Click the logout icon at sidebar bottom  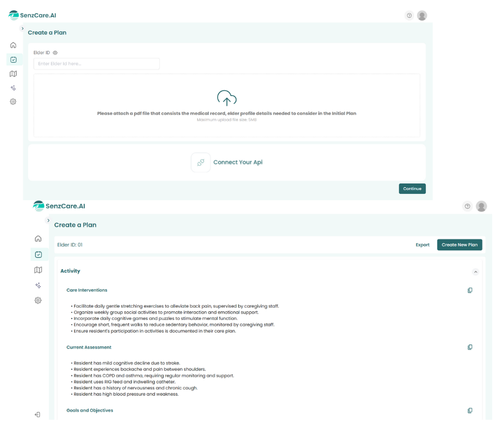point(38,414)
